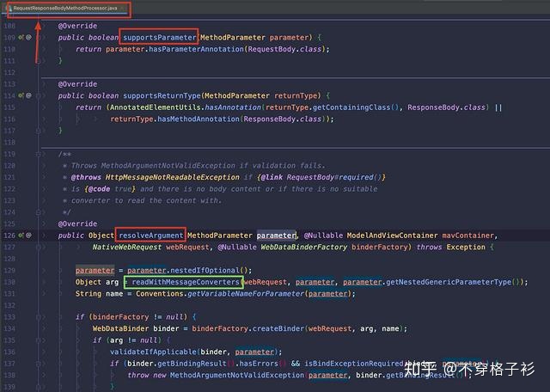This screenshot has height=392, width=550.
Task: Click the getContainingClass() call
Action: tap(355, 107)
